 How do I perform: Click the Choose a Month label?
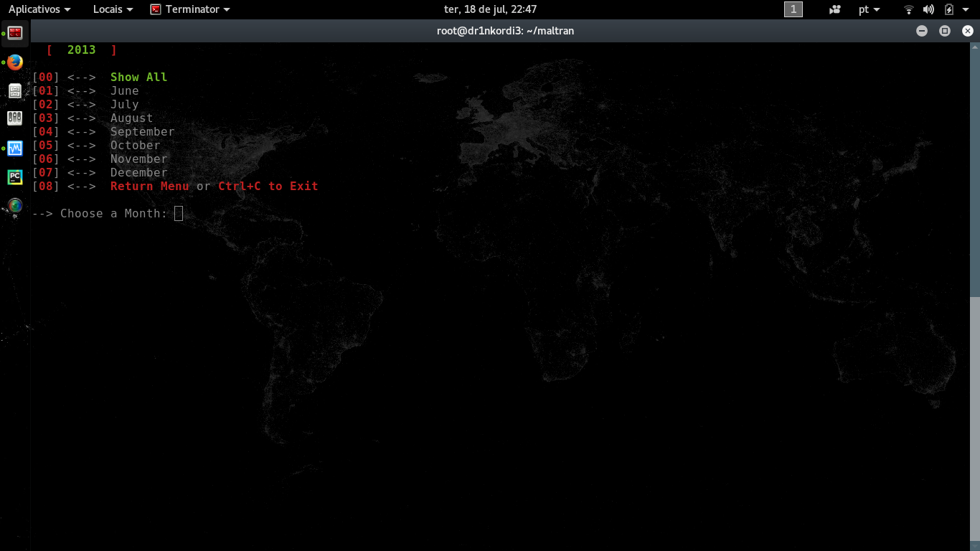point(113,214)
